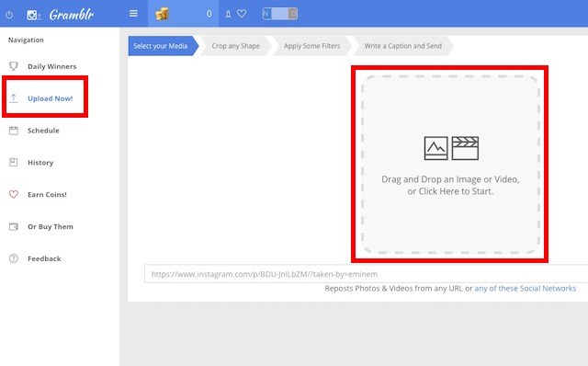This screenshot has height=366, width=588.
Task: Click the Gramblr camera logo icon
Action: pos(33,15)
